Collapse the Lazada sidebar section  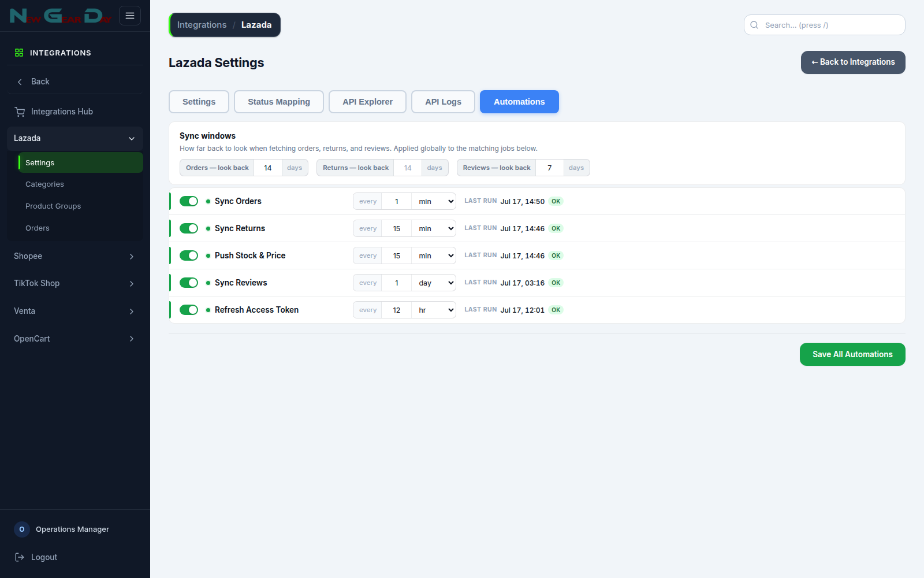(75, 138)
